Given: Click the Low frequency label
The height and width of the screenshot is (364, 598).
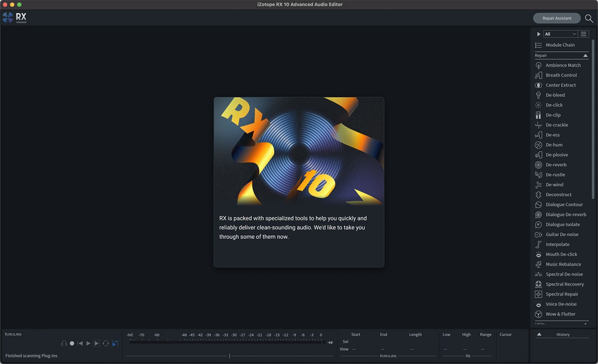Looking at the screenshot, I should 447,335.
